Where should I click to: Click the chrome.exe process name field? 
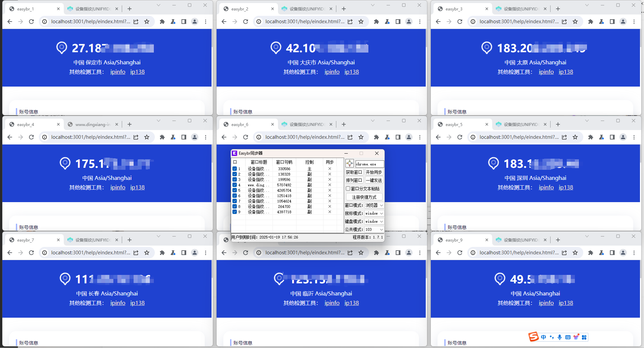[x=369, y=164]
